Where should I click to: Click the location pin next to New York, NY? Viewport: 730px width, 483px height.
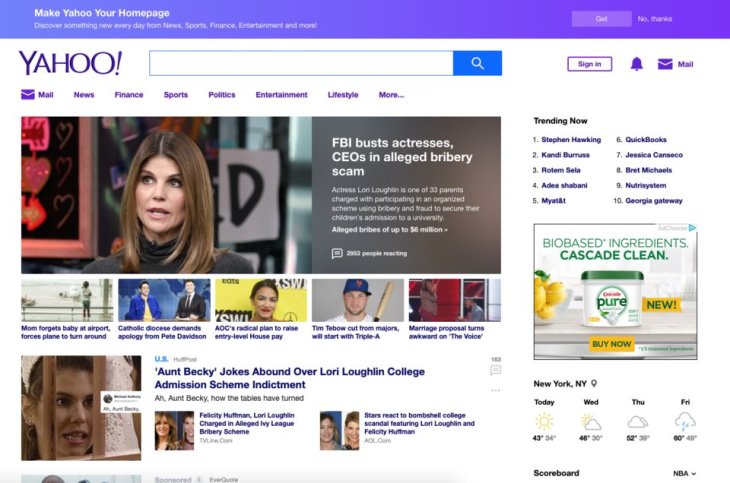594,383
